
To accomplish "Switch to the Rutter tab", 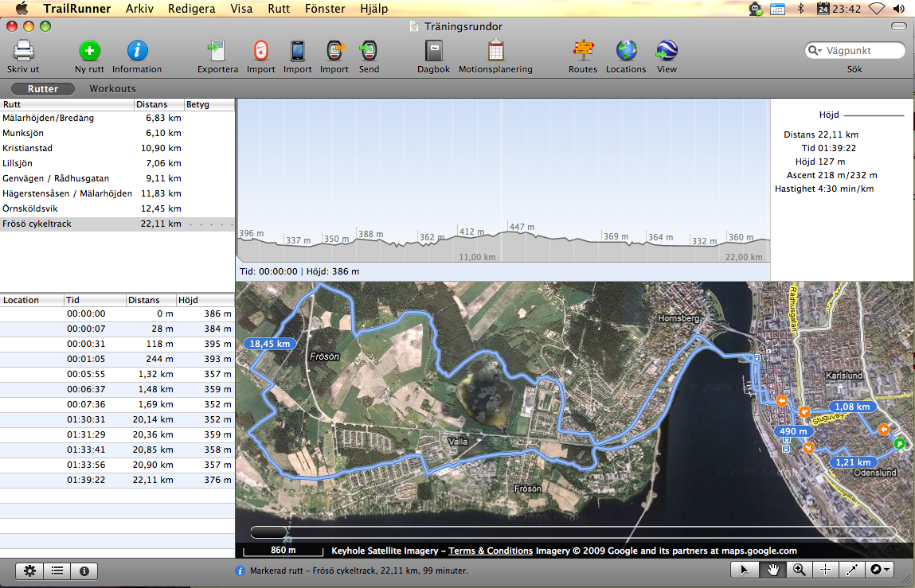I will [42, 88].
